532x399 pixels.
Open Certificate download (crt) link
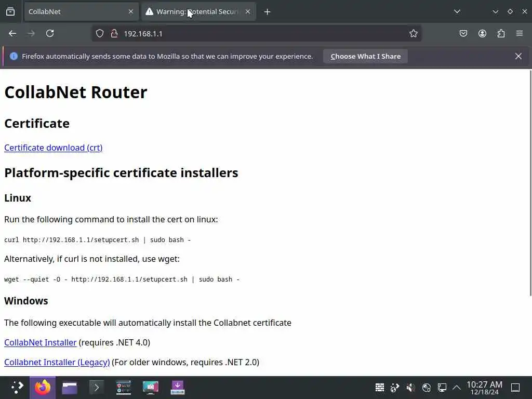[54, 148]
